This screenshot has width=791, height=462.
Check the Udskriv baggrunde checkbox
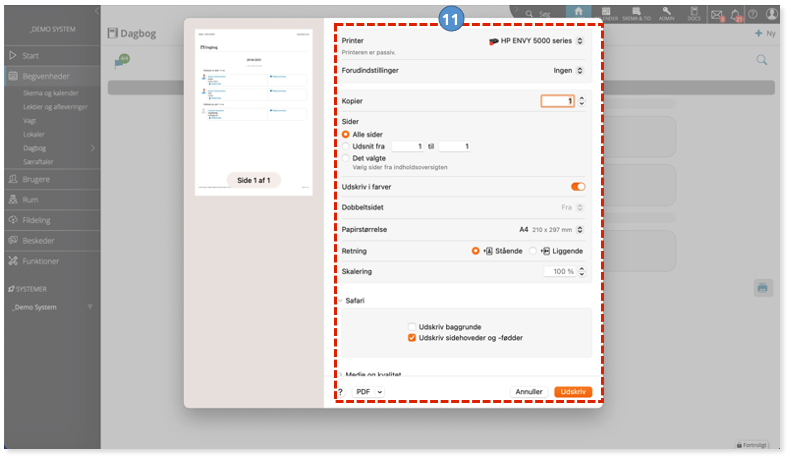tap(412, 327)
